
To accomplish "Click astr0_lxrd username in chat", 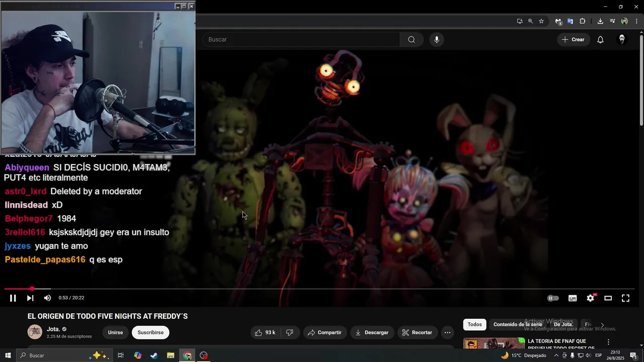I will [26, 192].
